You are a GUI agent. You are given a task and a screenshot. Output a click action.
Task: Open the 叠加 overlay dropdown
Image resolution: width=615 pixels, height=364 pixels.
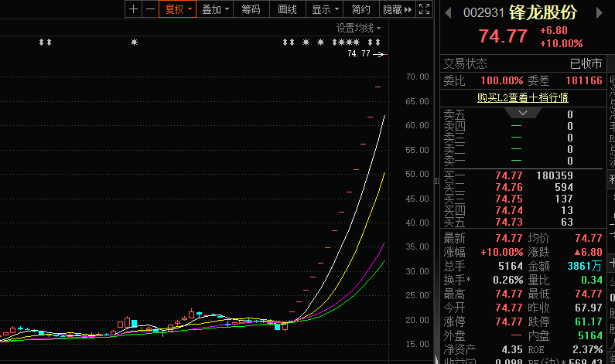215,9
